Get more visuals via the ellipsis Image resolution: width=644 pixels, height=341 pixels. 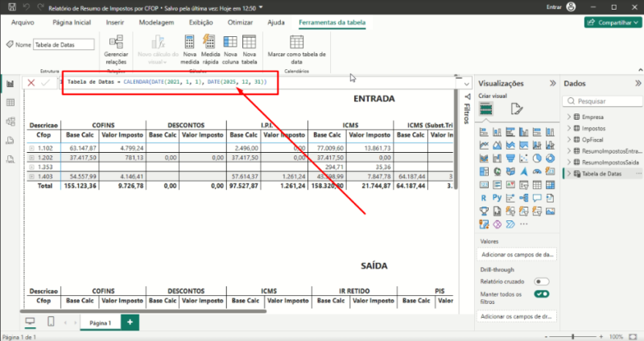[524, 224]
